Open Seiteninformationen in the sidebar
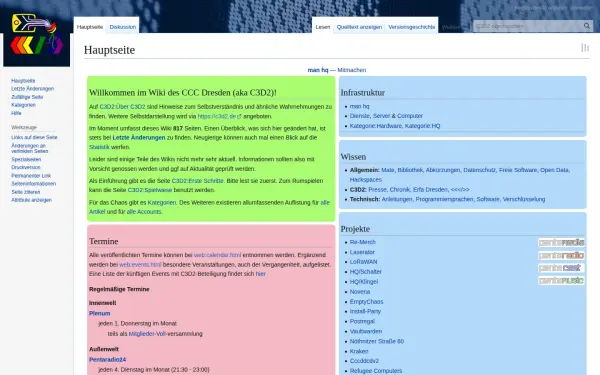Viewport: 600px width, 375px height. [x=33, y=184]
